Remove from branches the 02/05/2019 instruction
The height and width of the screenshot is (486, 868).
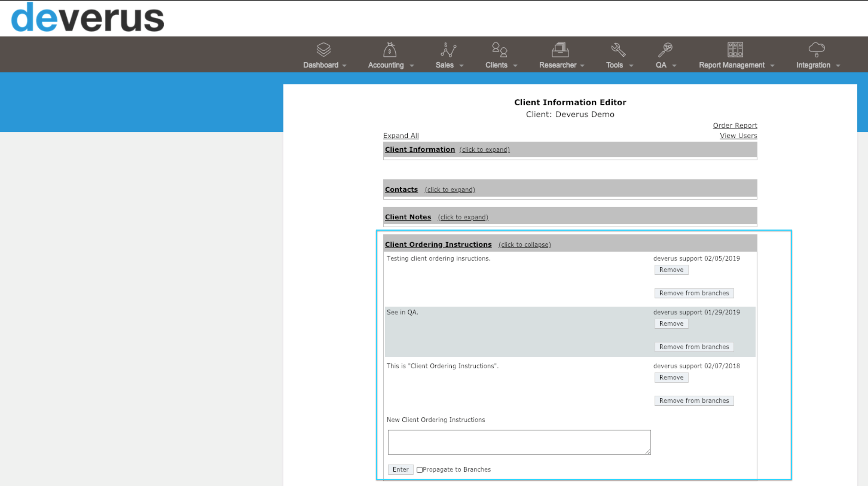(694, 293)
